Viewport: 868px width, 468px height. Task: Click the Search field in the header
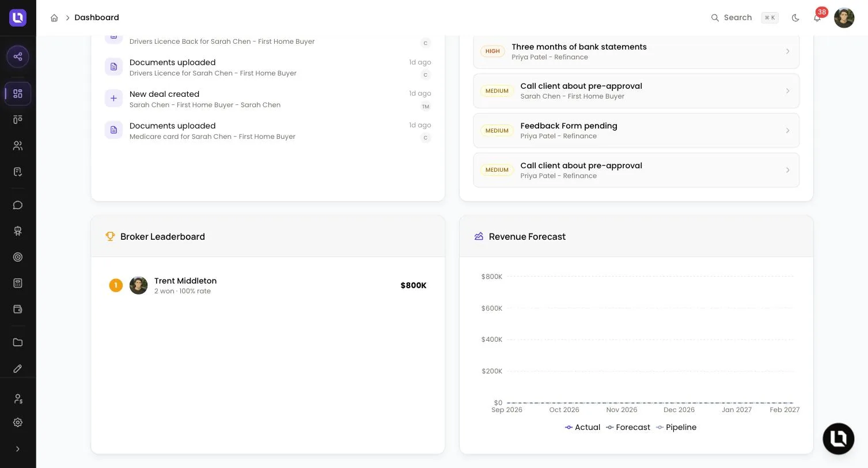(x=745, y=18)
